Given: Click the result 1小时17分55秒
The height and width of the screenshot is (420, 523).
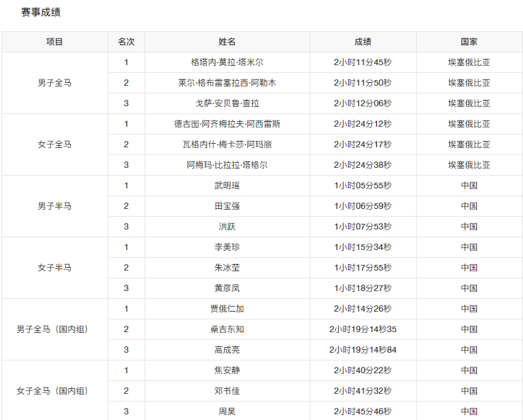Looking at the screenshot, I should point(363,268).
